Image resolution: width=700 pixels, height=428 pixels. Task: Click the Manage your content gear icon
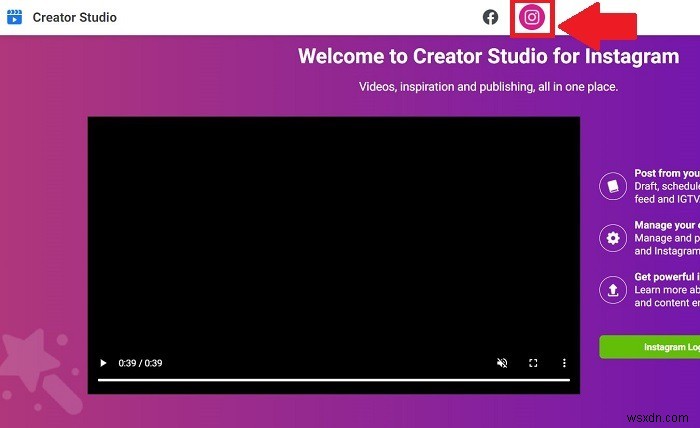pos(612,238)
